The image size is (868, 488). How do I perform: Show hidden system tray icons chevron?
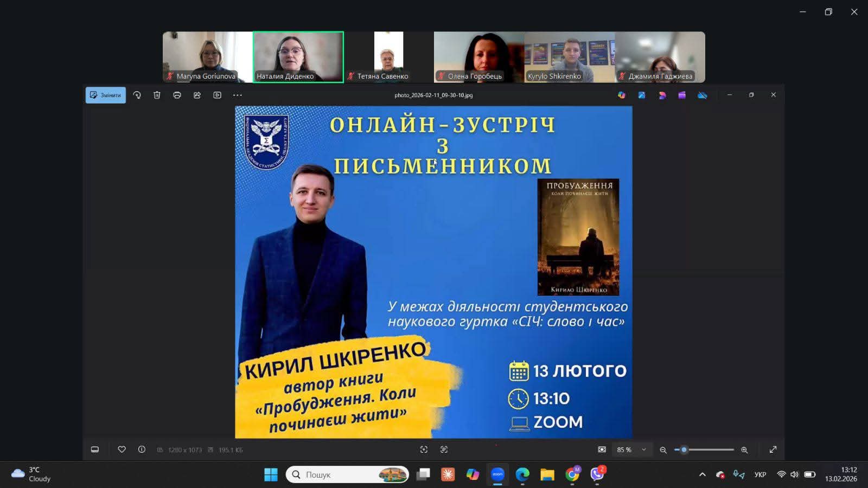[x=703, y=474]
